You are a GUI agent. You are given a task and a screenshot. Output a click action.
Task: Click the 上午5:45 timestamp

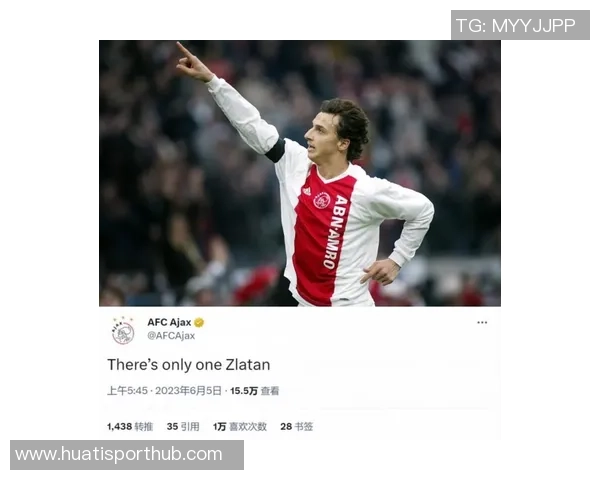click(127, 391)
